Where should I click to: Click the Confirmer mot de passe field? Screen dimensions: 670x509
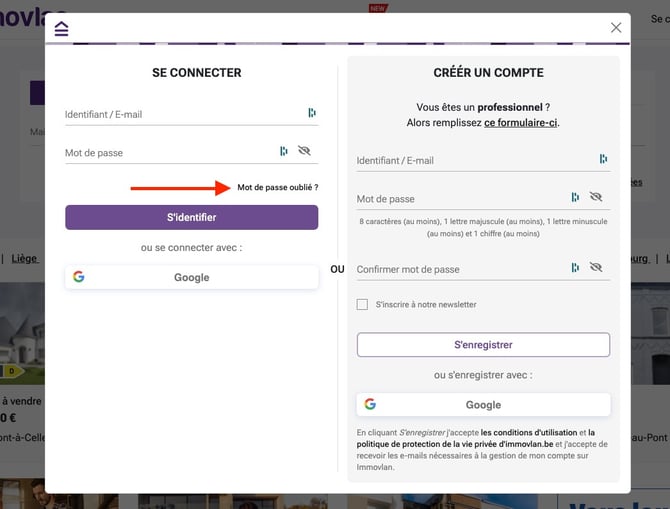click(460, 269)
